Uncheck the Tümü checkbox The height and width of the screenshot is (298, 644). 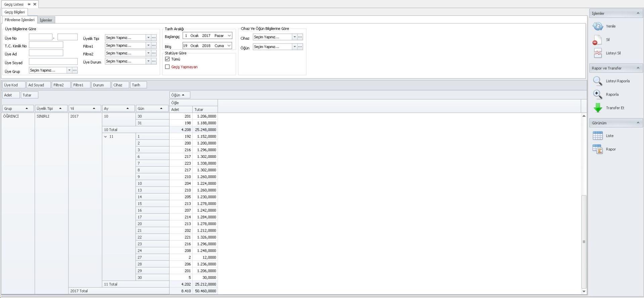point(167,59)
